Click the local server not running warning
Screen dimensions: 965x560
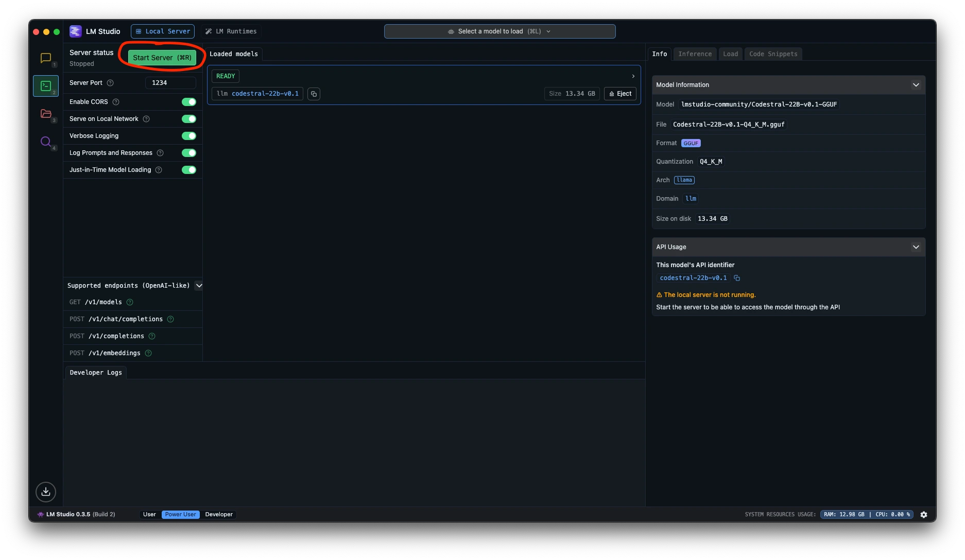click(706, 295)
